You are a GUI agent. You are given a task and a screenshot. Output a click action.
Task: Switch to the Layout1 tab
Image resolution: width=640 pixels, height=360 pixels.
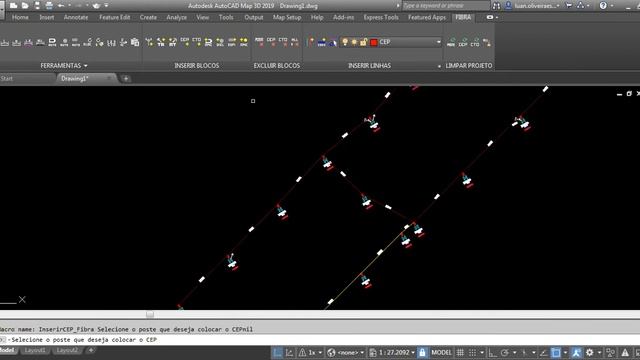tap(35, 350)
